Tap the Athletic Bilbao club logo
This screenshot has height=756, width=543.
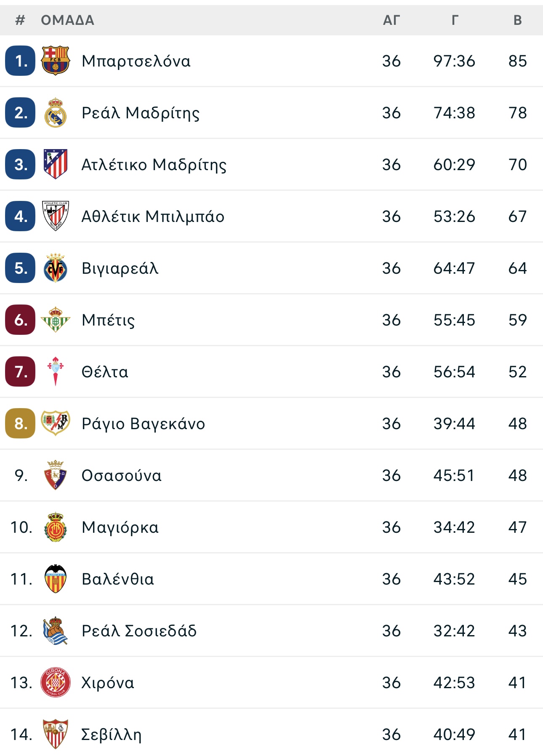[x=55, y=216]
